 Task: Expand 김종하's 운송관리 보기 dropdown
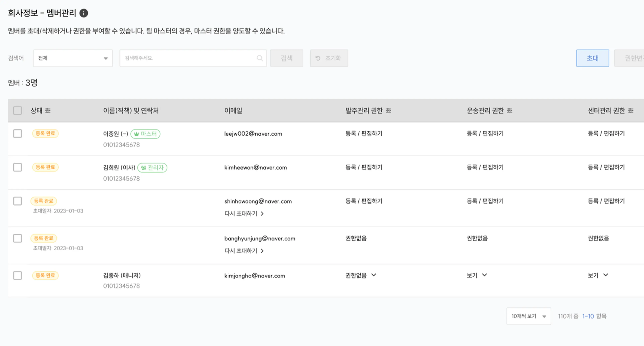pos(485,275)
